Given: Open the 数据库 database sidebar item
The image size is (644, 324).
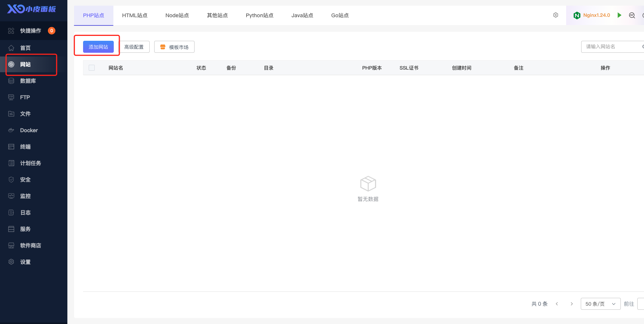Looking at the screenshot, I should (28, 81).
